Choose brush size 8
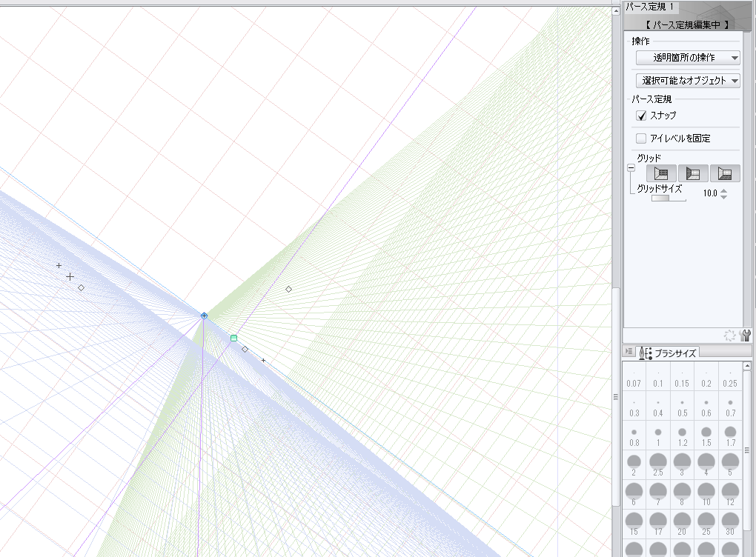Image resolution: width=756 pixels, height=557 pixels. click(682, 494)
